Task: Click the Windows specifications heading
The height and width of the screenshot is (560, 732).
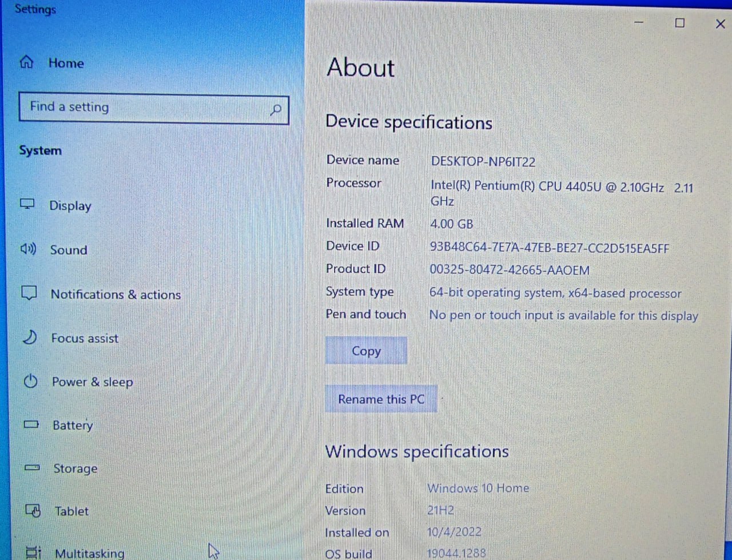Action: click(417, 451)
